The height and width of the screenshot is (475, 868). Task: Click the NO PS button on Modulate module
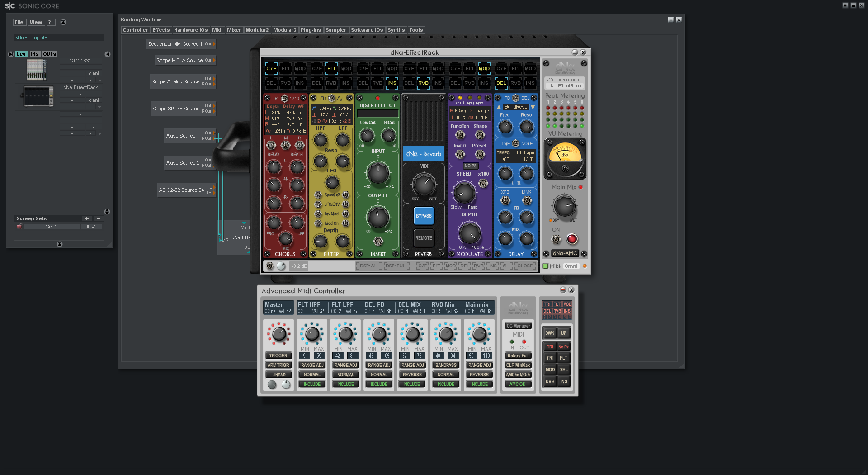pyautogui.click(x=471, y=166)
